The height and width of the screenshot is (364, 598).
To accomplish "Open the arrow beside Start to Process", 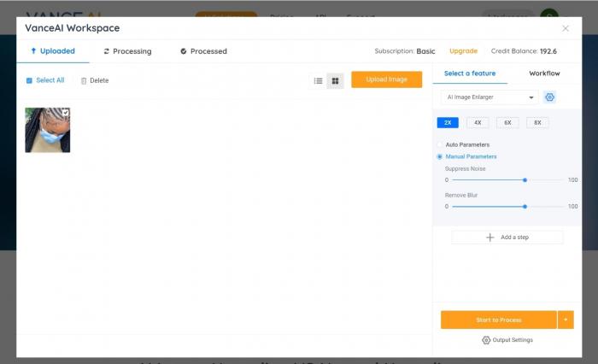I will (x=566, y=320).
